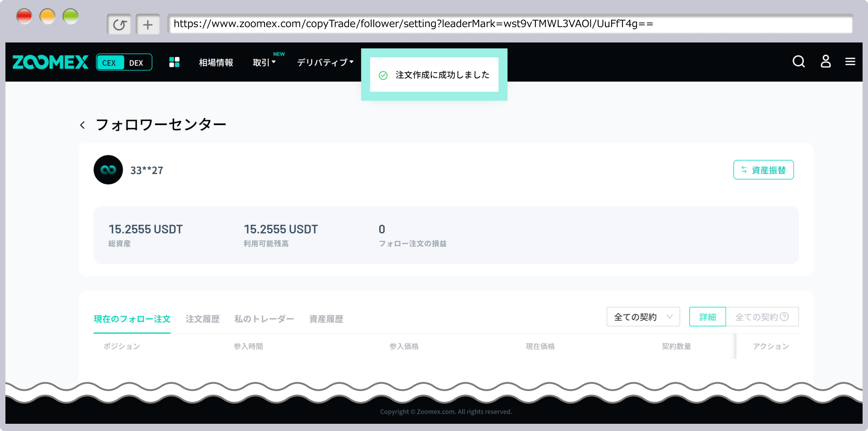Click the 33**27 username text
The width and height of the screenshot is (868, 431).
click(x=146, y=170)
